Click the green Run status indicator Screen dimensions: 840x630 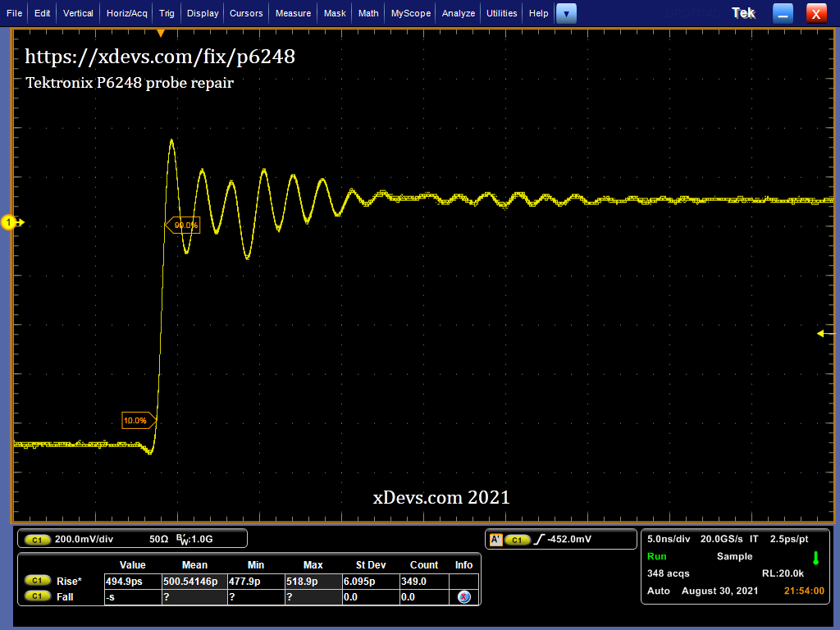pos(657,556)
